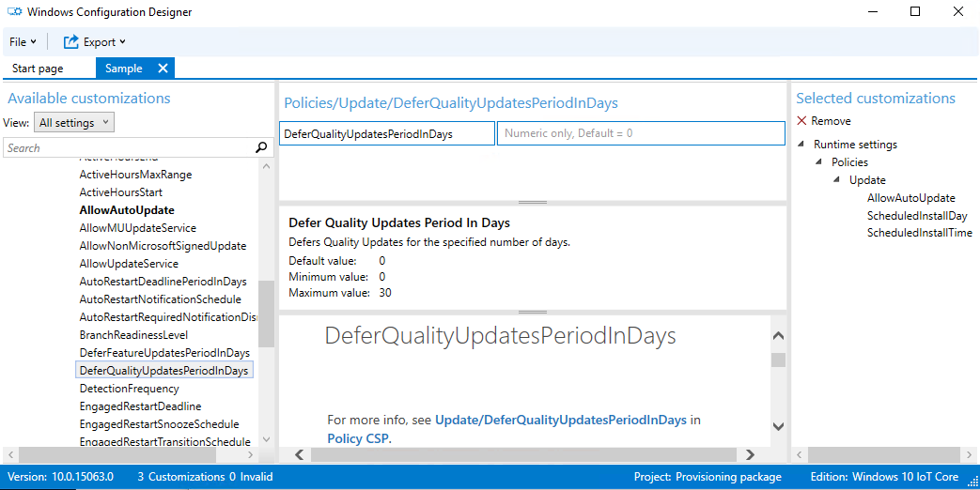Select AutoRestartDeadlinePeriodInDays setting
980x490 pixels.
(163, 282)
